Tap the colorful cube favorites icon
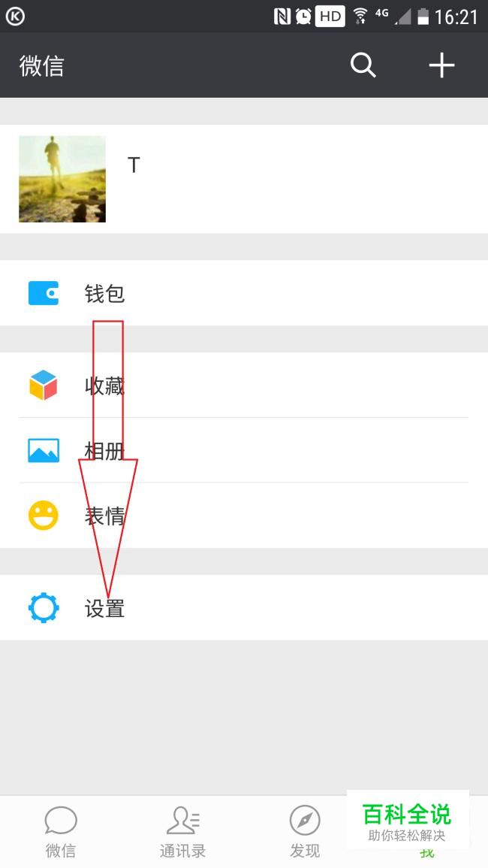The height and width of the screenshot is (868, 488). point(44,385)
